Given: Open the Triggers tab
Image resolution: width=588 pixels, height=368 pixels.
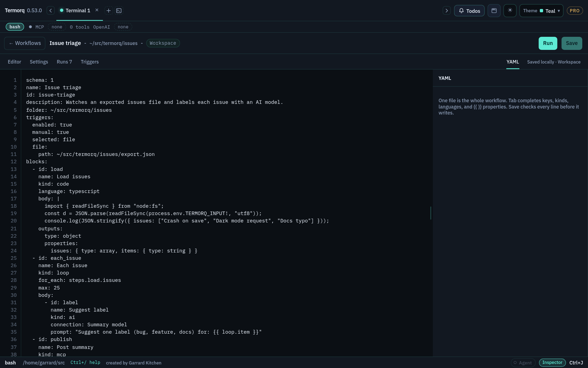Looking at the screenshot, I should point(90,62).
